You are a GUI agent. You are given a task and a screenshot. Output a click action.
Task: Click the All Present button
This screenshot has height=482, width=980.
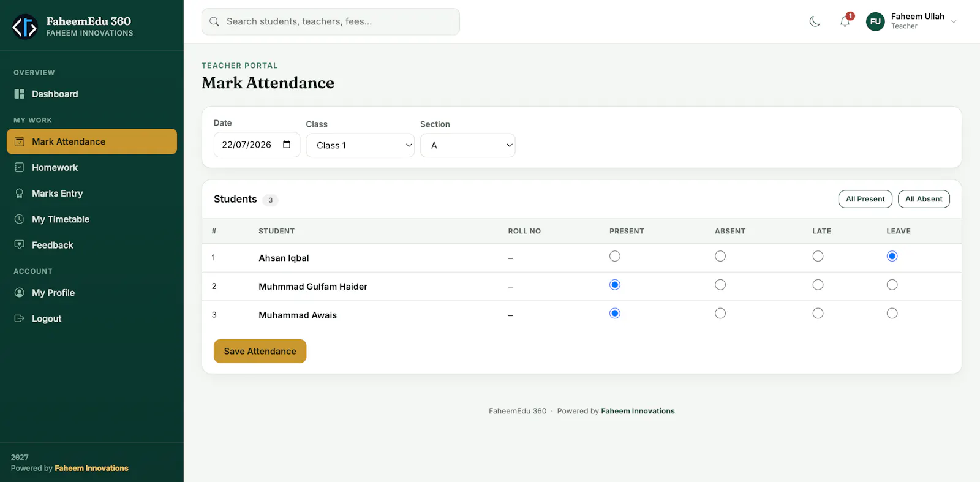[x=865, y=199]
